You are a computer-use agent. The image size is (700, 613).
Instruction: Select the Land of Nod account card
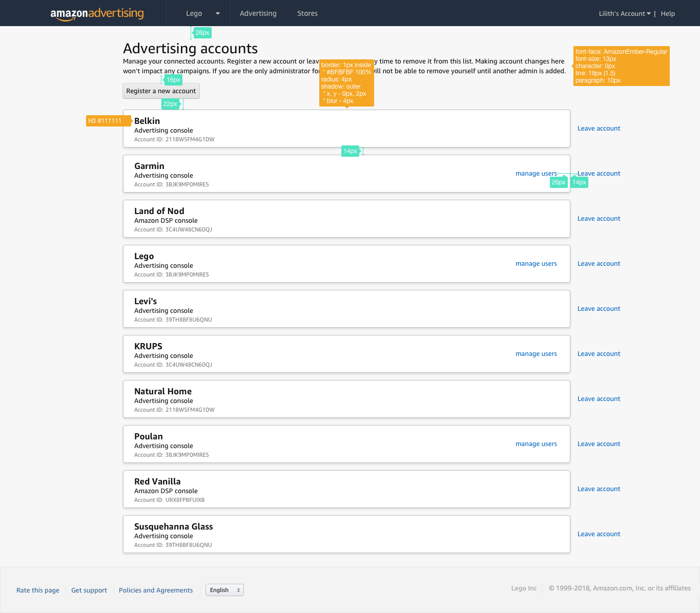[x=346, y=219]
